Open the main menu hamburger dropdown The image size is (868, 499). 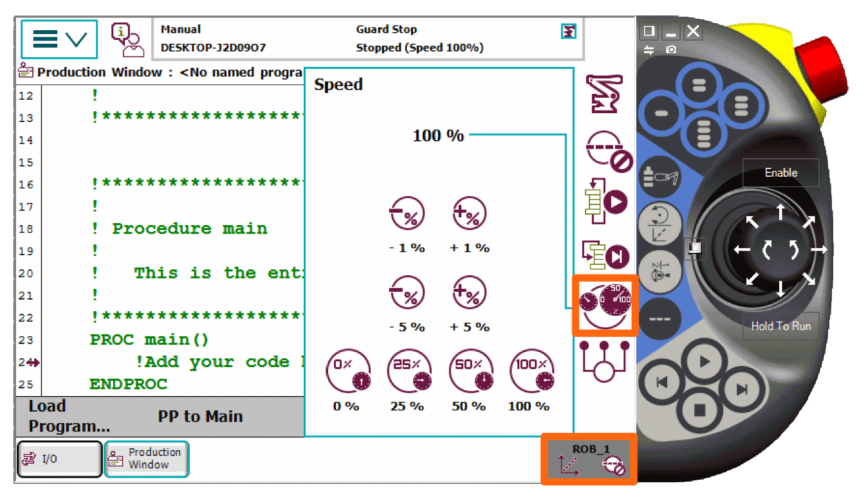(x=59, y=39)
